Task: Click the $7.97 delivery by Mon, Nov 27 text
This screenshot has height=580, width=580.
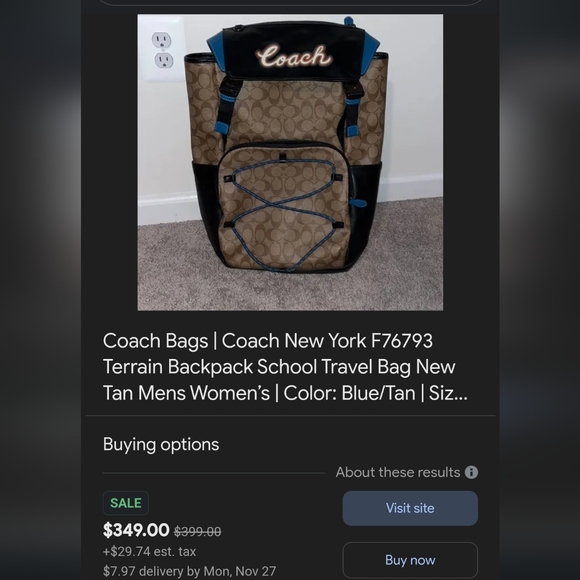Action: tap(189, 571)
